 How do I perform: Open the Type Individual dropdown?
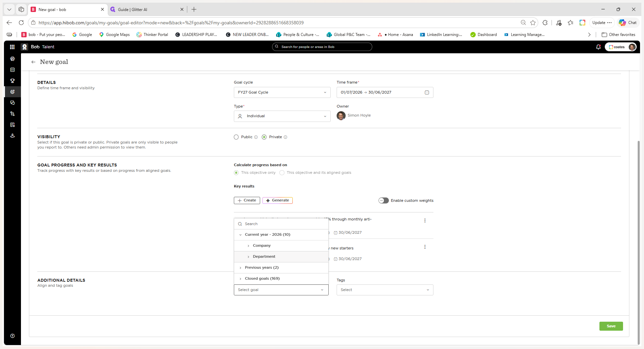click(282, 116)
